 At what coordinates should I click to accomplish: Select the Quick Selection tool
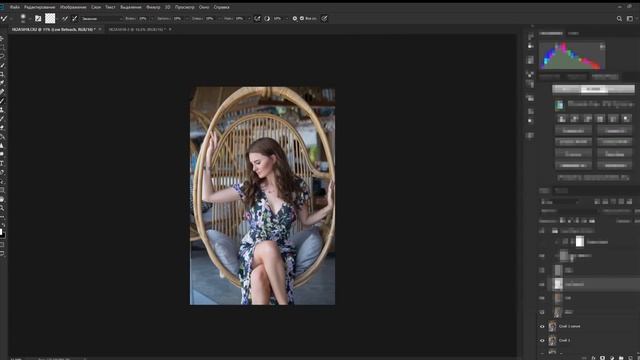click(2, 65)
